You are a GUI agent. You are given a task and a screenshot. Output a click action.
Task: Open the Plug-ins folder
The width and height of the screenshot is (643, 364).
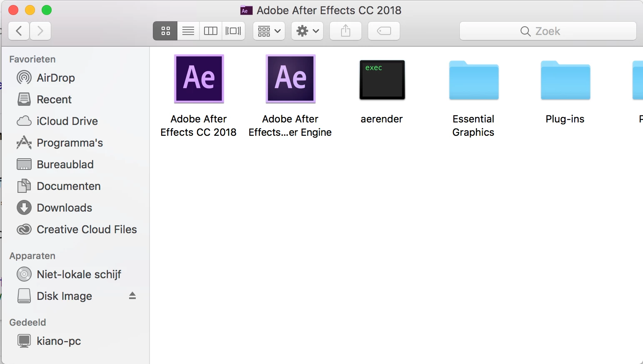(566, 80)
